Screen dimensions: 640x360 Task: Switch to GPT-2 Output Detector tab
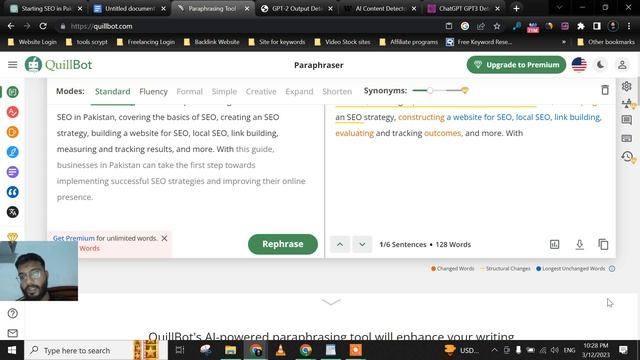(x=296, y=9)
